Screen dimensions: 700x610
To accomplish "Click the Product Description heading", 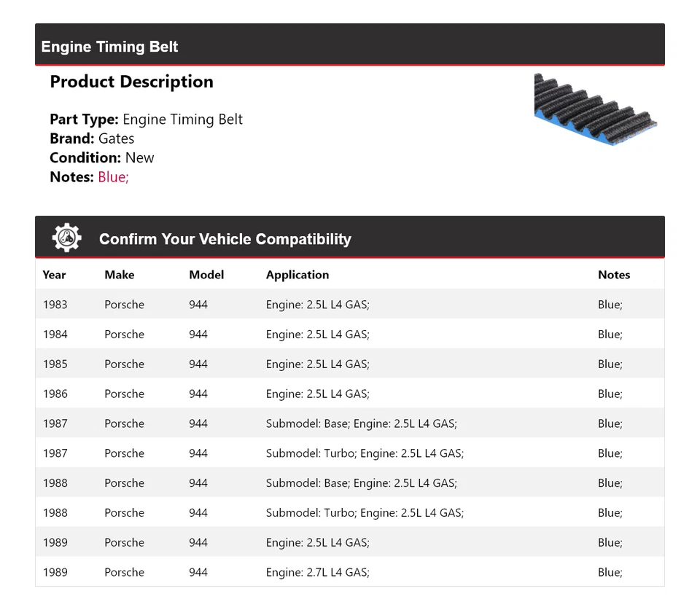I will pos(131,82).
